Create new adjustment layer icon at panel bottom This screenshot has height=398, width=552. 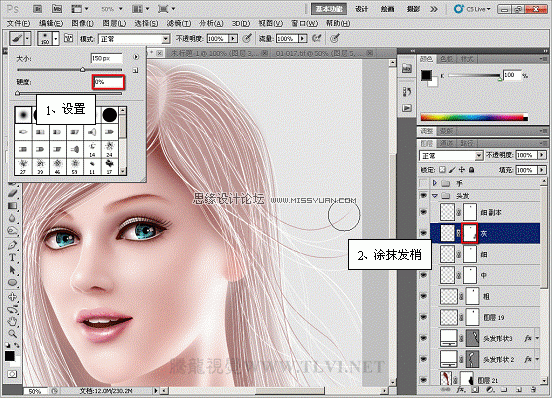(490, 390)
